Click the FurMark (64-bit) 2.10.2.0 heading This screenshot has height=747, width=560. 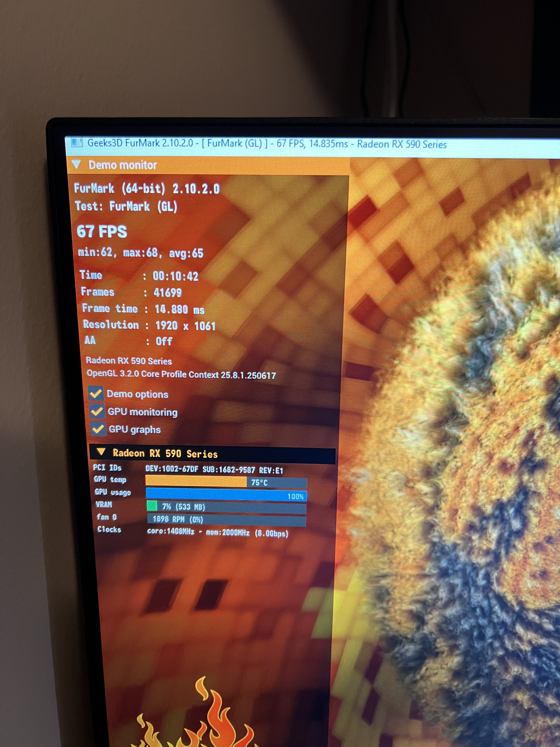pos(147,189)
